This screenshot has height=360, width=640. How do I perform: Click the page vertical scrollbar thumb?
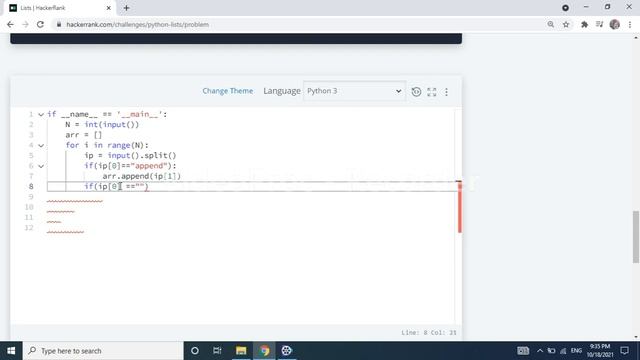[x=636, y=237]
